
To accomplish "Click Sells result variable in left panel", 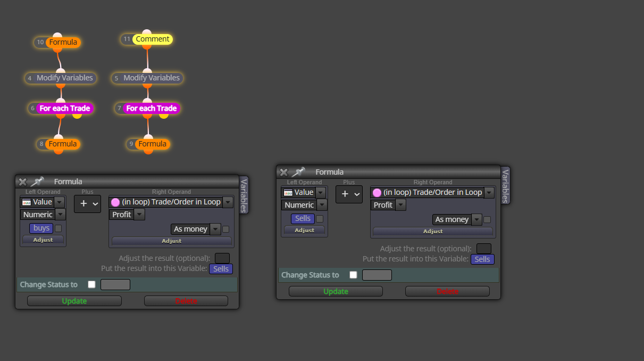I will pyautogui.click(x=221, y=269).
